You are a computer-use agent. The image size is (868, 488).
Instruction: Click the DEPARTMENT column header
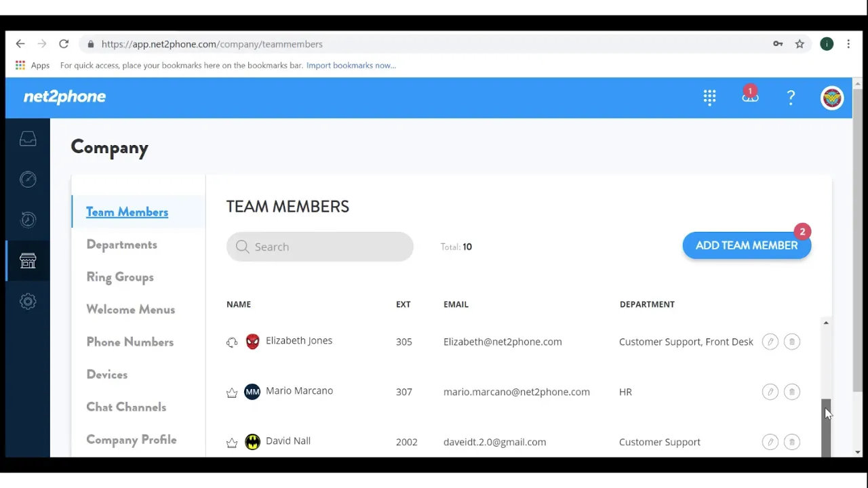coord(647,304)
